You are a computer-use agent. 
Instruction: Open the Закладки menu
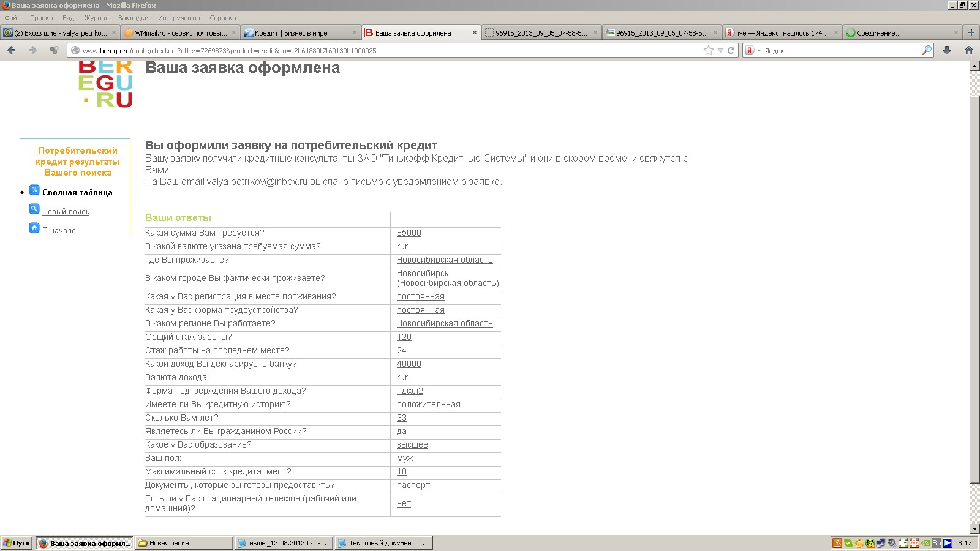[x=134, y=18]
